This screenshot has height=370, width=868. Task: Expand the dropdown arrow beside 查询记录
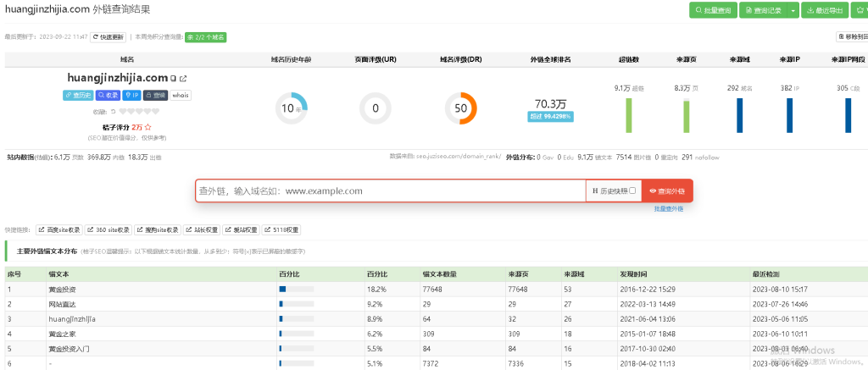click(793, 10)
